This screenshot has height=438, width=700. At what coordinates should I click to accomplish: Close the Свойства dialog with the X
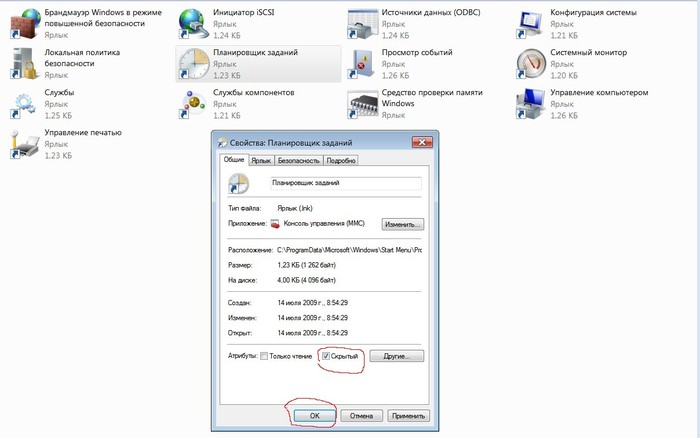(421, 142)
